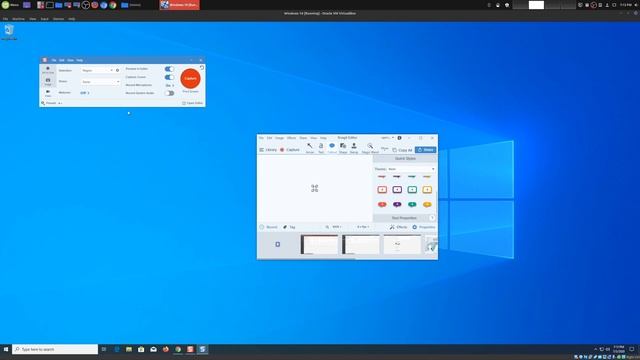Click the blue Share button in the editor
Viewport: 640px width, 360px height.
pyautogui.click(x=425, y=150)
